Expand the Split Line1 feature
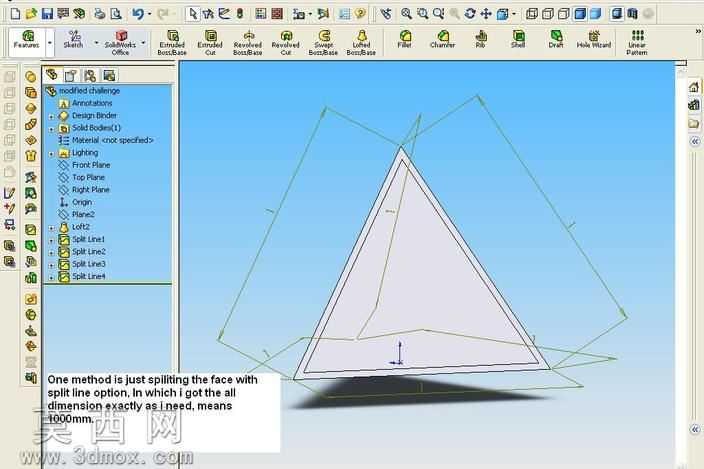 [51, 240]
